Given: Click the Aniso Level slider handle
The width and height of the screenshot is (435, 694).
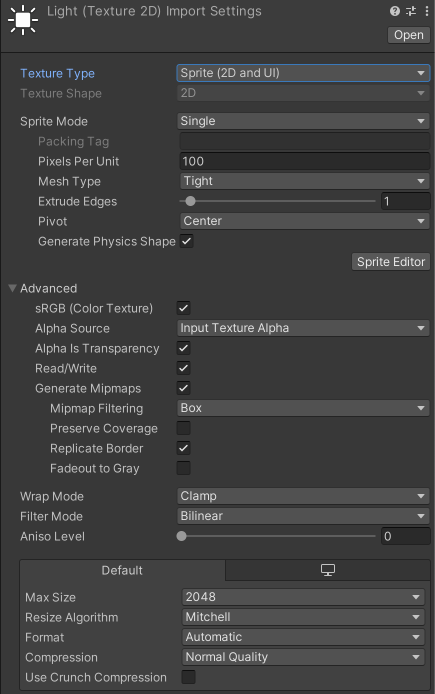Looking at the screenshot, I should point(181,536).
